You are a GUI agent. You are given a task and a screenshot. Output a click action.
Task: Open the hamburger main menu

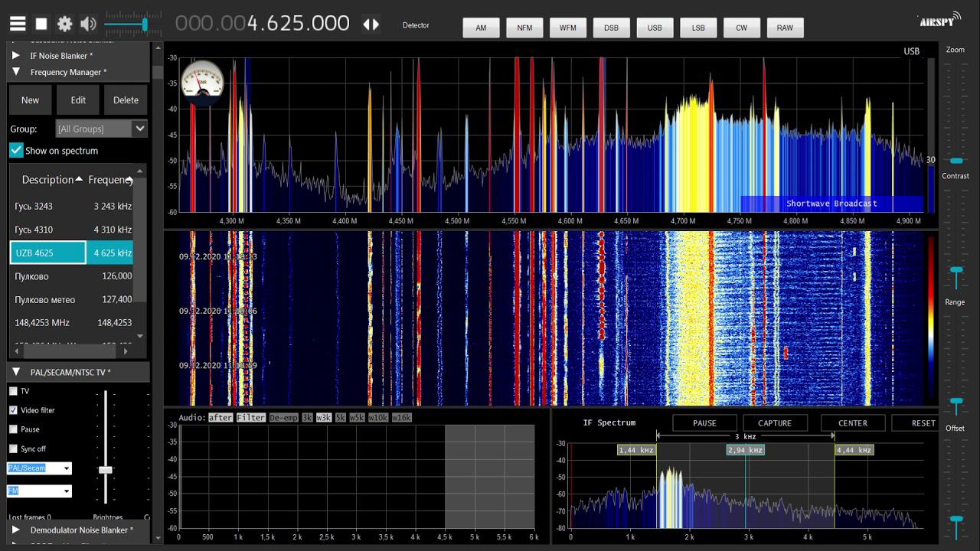point(17,24)
